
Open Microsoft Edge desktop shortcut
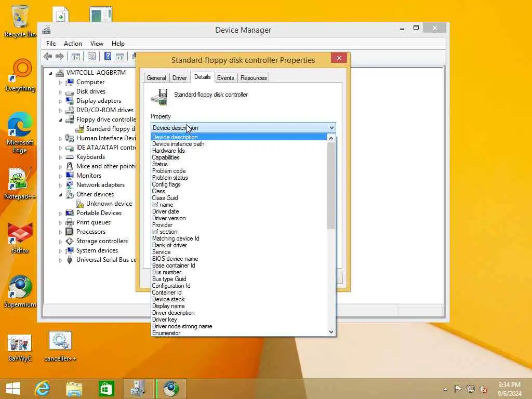[x=20, y=133]
